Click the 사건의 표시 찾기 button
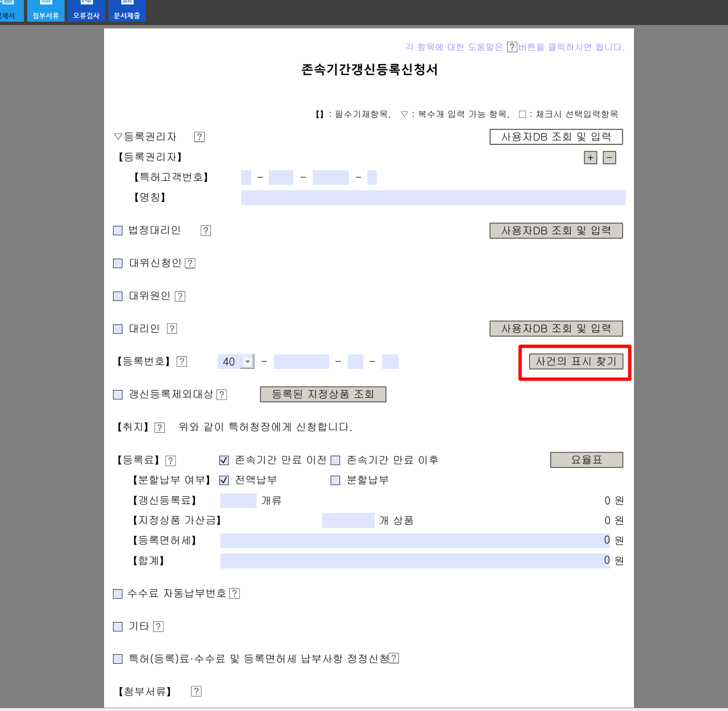The width and height of the screenshot is (728, 711). 575,361
